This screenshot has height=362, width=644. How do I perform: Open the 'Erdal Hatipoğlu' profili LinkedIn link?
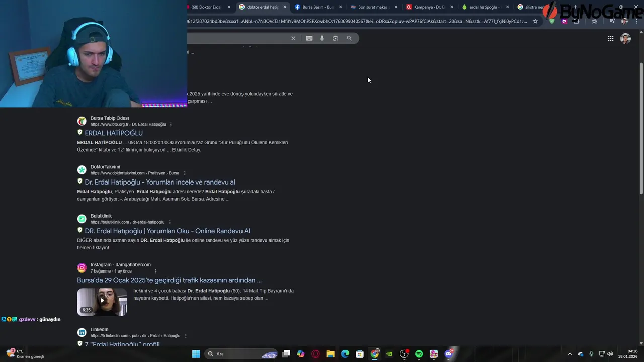pyautogui.click(x=122, y=344)
